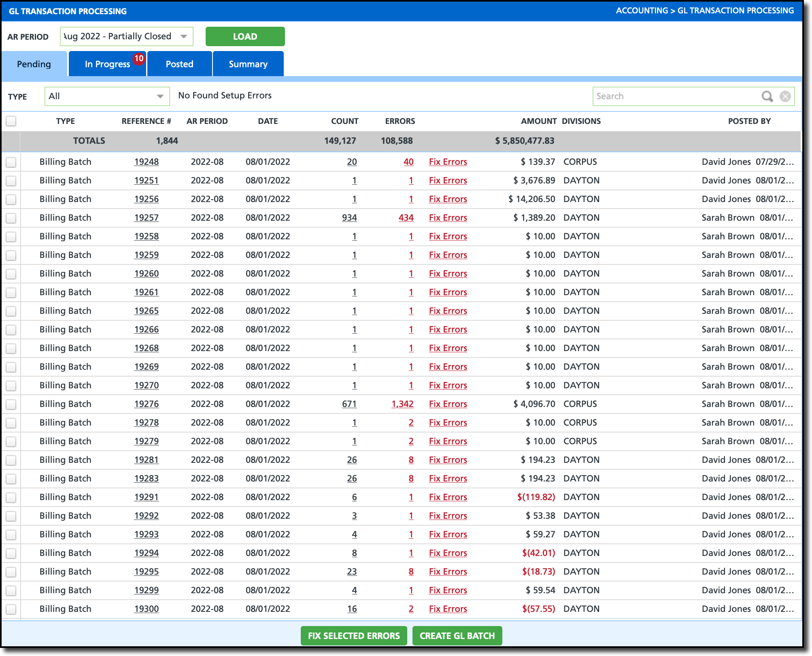812x656 pixels.
Task: Click Fix Selected Errors button
Action: click(x=354, y=636)
